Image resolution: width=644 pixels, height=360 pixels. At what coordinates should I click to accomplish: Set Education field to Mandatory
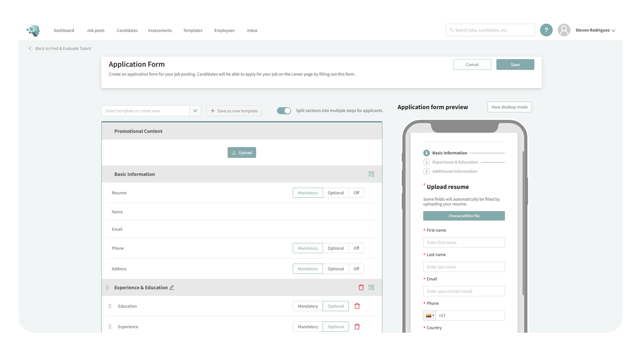pos(308,306)
